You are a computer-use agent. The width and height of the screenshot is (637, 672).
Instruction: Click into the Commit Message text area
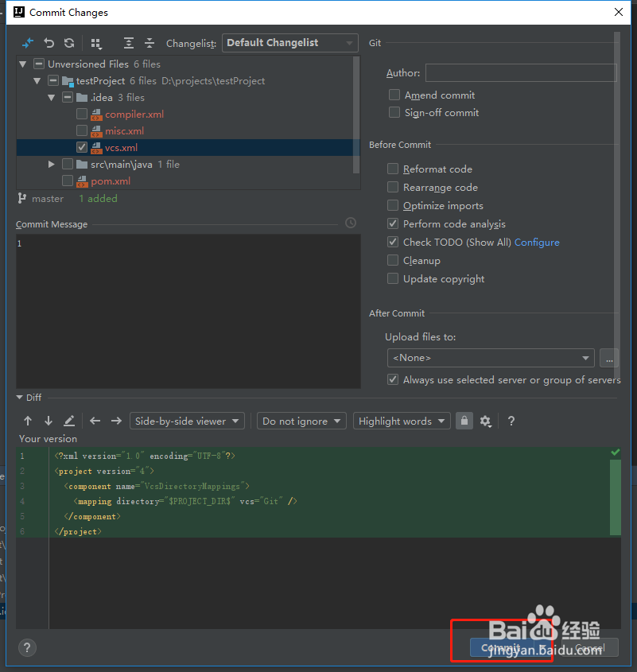[188, 311]
